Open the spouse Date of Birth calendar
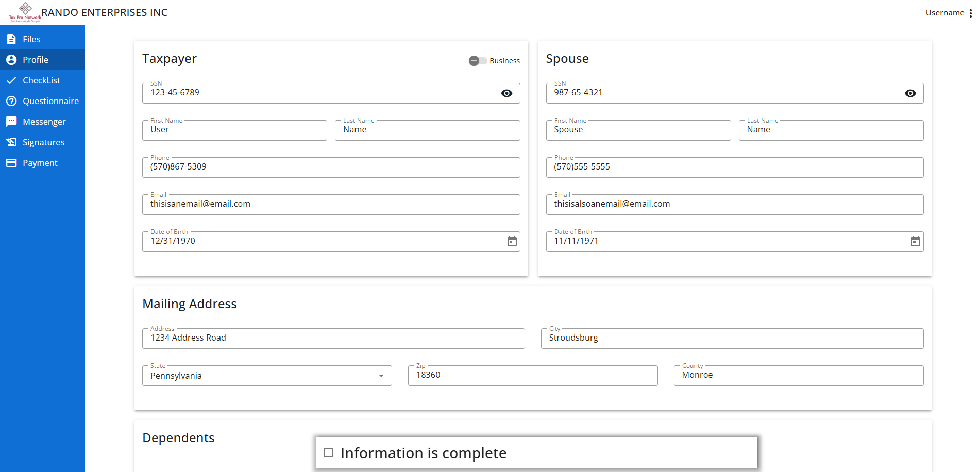Screen dimensions: 980x472 coord(915,241)
